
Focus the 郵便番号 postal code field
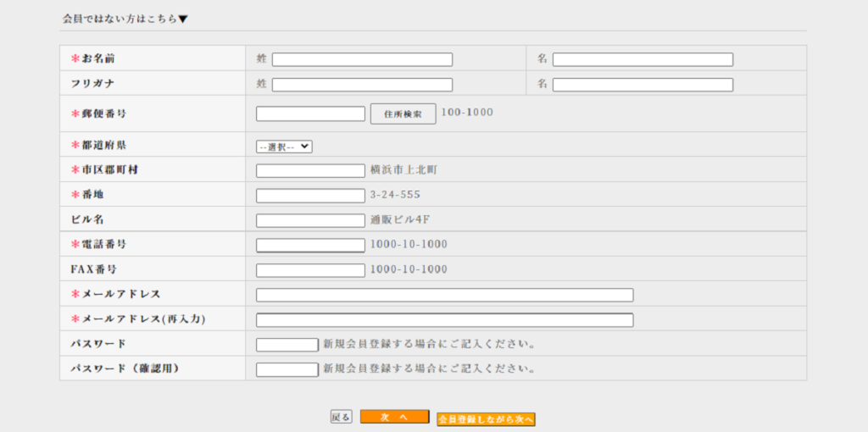pos(310,114)
